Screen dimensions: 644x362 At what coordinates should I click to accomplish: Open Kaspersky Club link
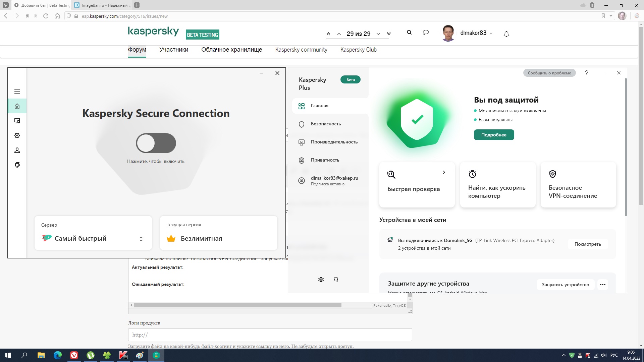tap(358, 50)
